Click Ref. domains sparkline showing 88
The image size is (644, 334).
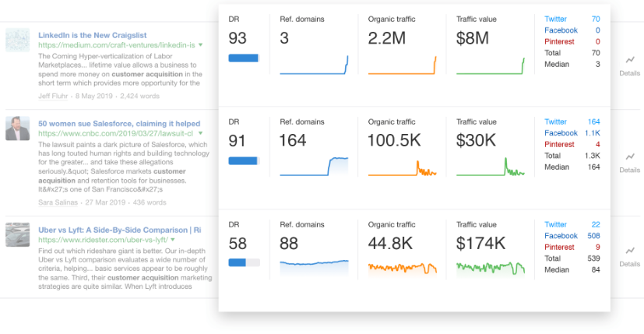pyautogui.click(x=314, y=267)
